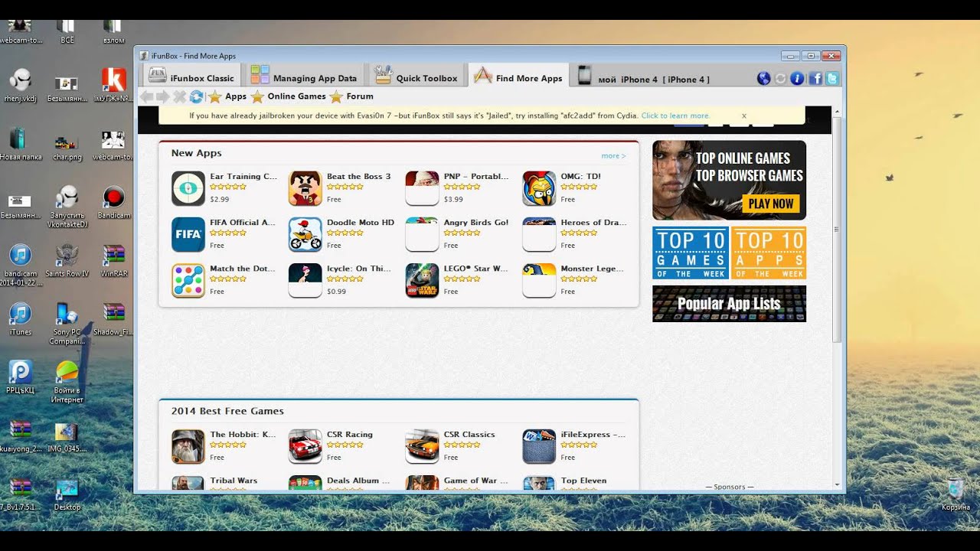Image resolution: width=980 pixels, height=551 pixels.
Task: Open PNP Portable app icon
Action: point(422,188)
